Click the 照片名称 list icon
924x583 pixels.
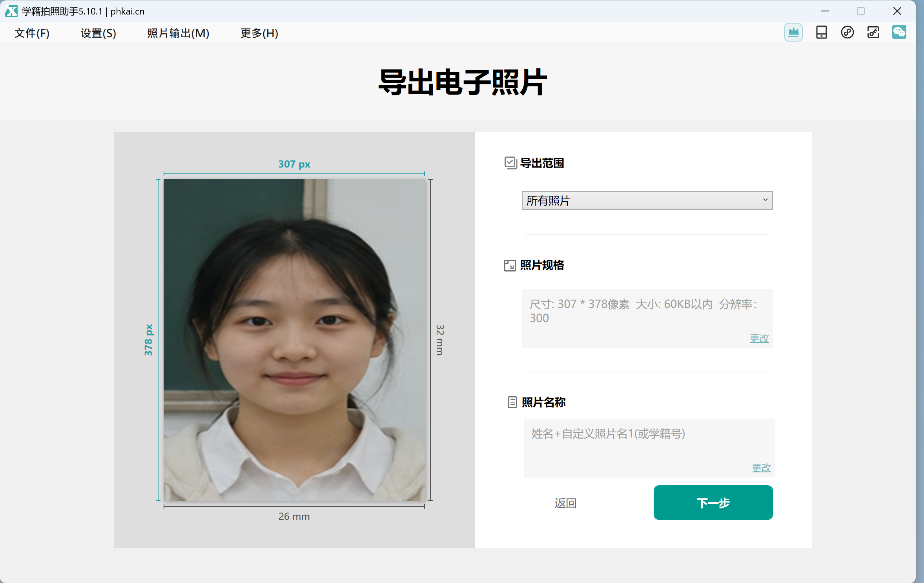click(x=512, y=402)
